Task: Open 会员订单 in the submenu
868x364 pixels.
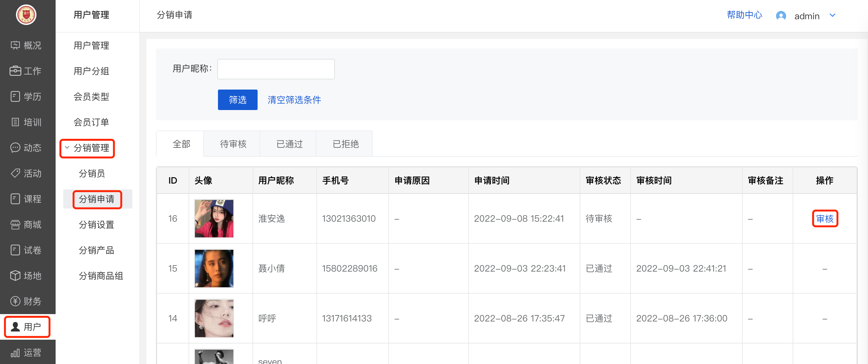Action: pos(91,122)
